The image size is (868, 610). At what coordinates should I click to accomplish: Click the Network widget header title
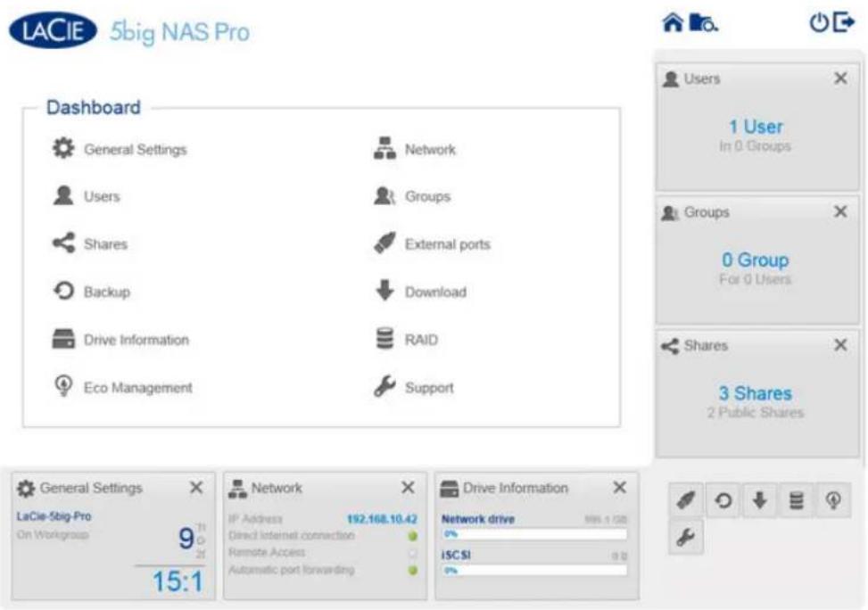pyautogui.click(x=277, y=488)
